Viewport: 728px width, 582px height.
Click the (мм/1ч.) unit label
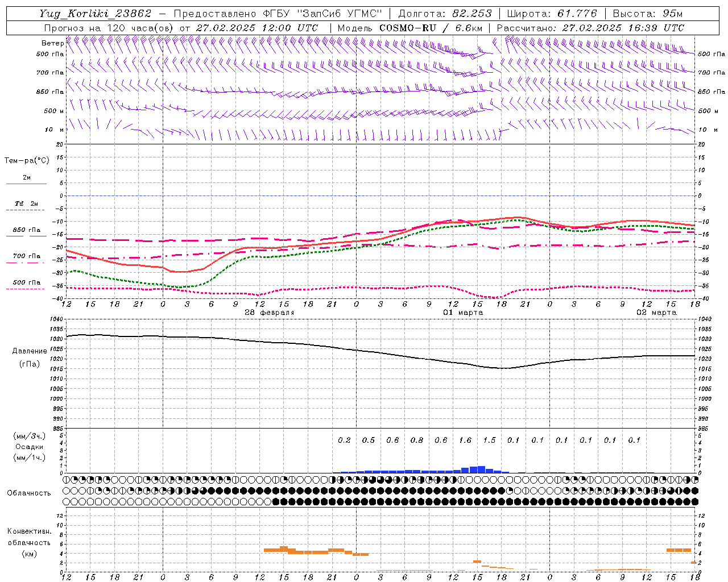tap(29, 458)
